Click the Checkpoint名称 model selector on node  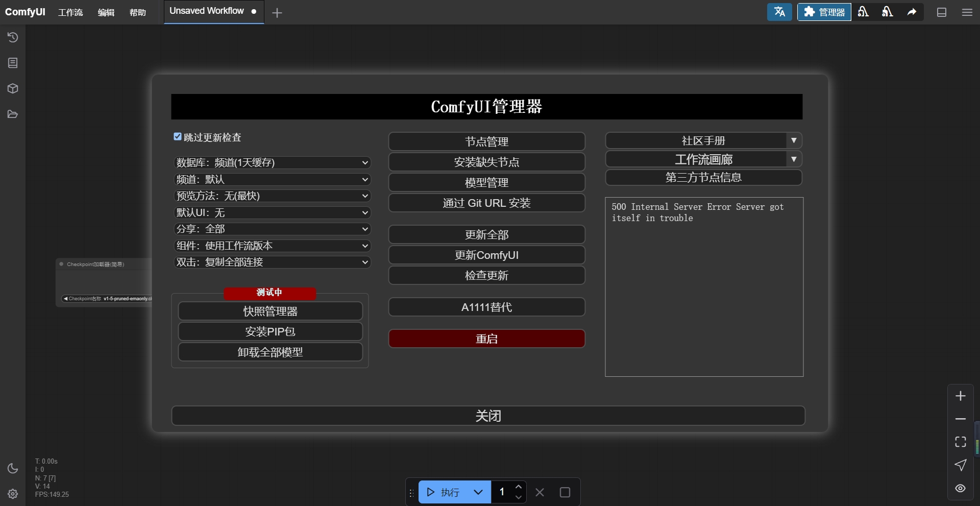click(x=107, y=299)
